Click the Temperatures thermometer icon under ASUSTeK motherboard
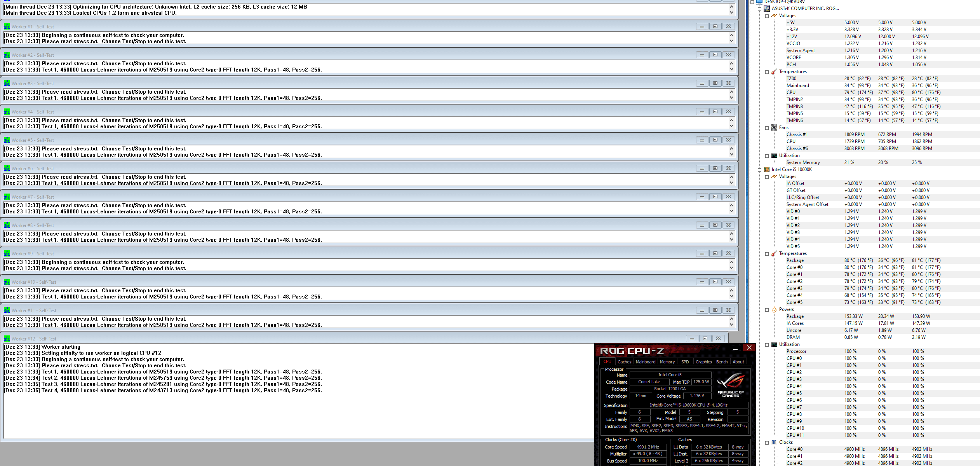980x466 pixels. pyautogui.click(x=774, y=72)
